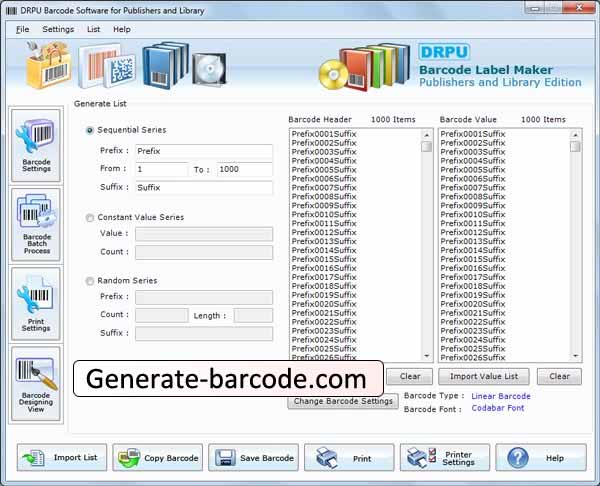Screen dimensions: 600x486
Task: Click the barcode and QR code cards icon
Action: [107, 66]
